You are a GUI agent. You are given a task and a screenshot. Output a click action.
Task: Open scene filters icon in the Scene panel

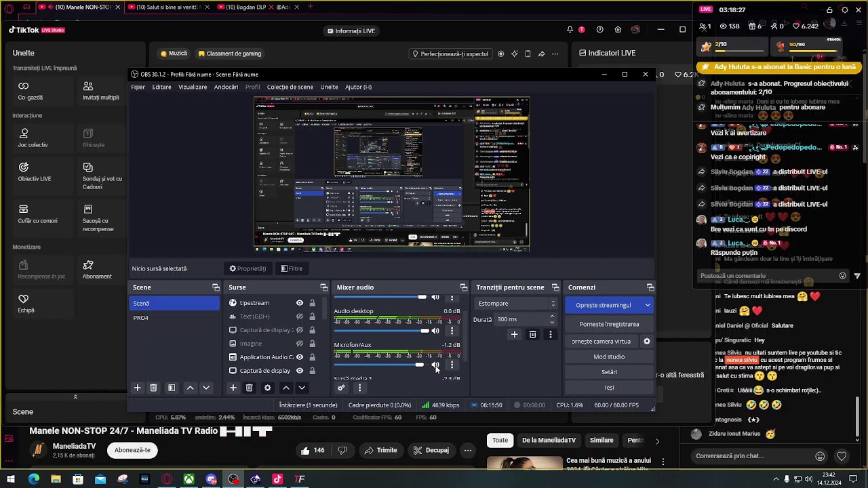[x=172, y=388]
